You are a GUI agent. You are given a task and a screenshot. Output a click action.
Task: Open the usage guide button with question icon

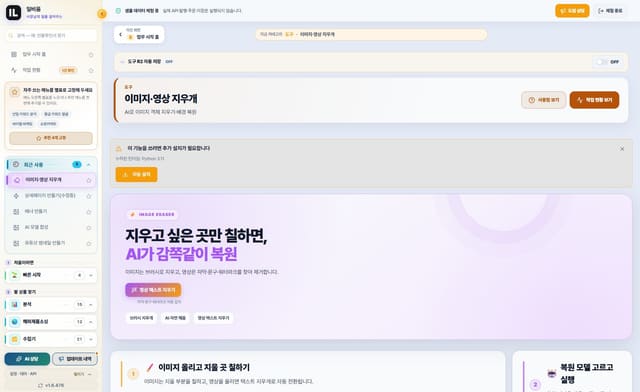[544, 100]
